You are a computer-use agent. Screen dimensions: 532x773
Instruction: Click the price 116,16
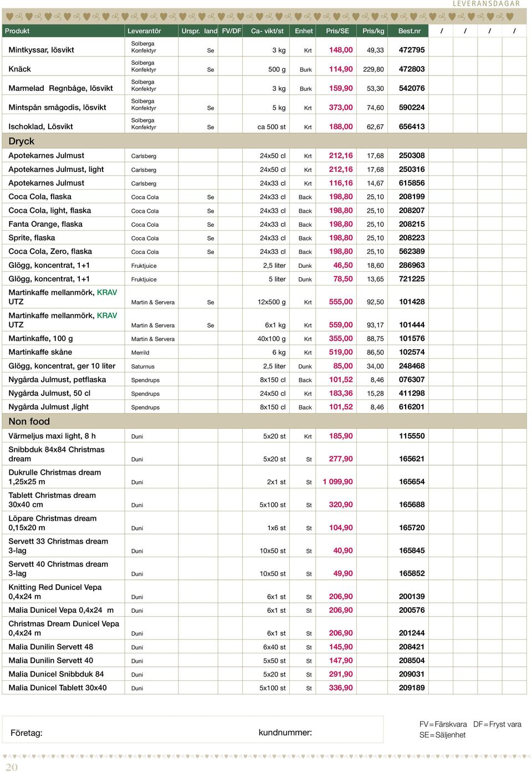pos(341,183)
